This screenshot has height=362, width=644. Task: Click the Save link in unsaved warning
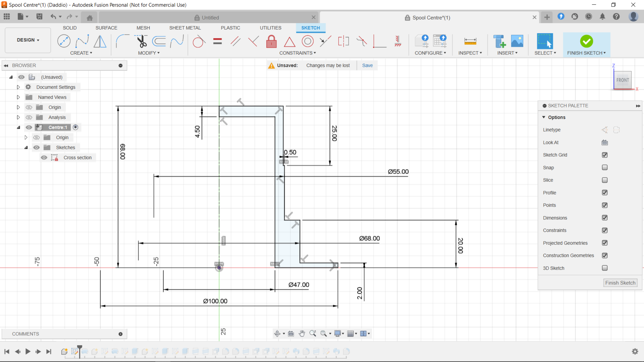point(367,66)
